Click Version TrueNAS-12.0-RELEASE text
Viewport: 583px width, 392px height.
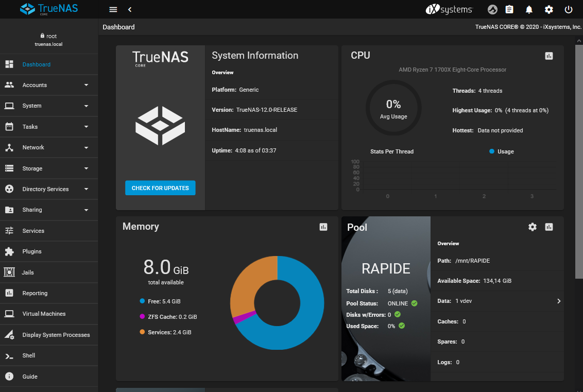coord(254,110)
